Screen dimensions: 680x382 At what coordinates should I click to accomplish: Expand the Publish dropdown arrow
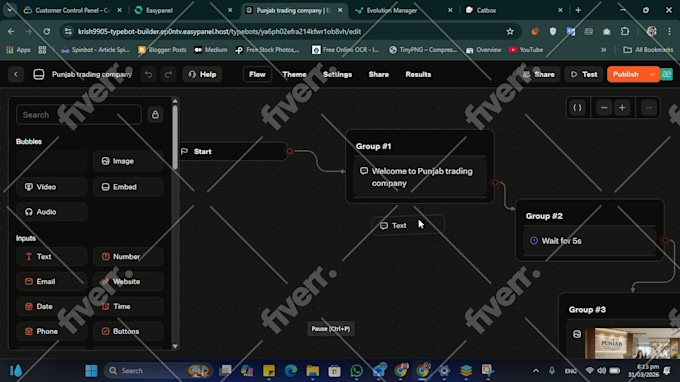[x=652, y=75]
